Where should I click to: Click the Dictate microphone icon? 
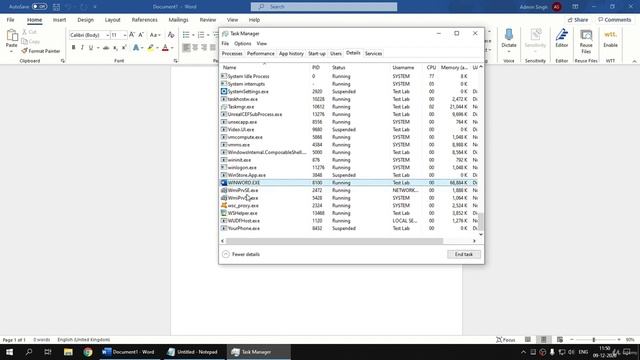[x=509, y=35]
